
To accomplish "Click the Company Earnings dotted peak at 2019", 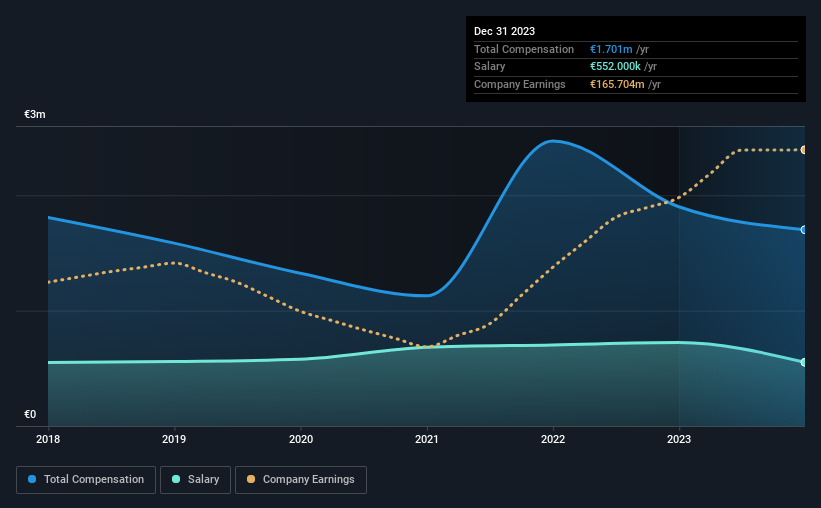I will click(x=174, y=262).
